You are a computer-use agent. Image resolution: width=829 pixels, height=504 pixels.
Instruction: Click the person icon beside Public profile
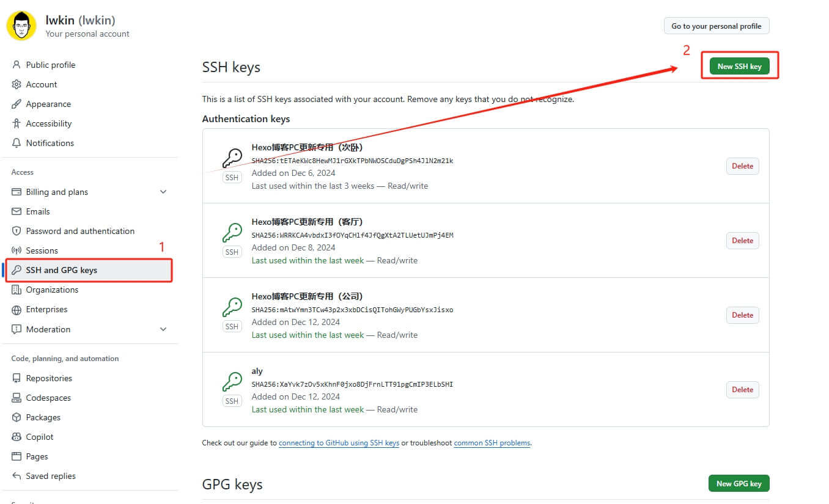(x=17, y=65)
